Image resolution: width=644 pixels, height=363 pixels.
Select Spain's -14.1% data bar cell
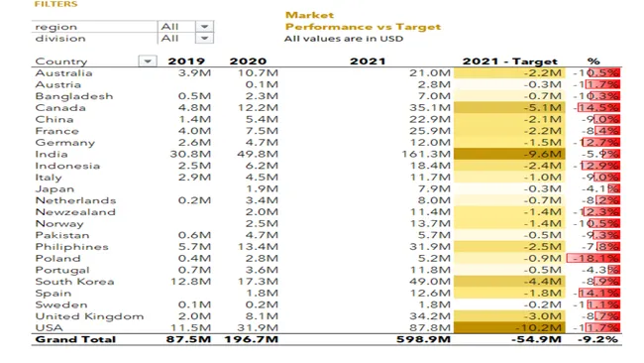[x=593, y=294]
